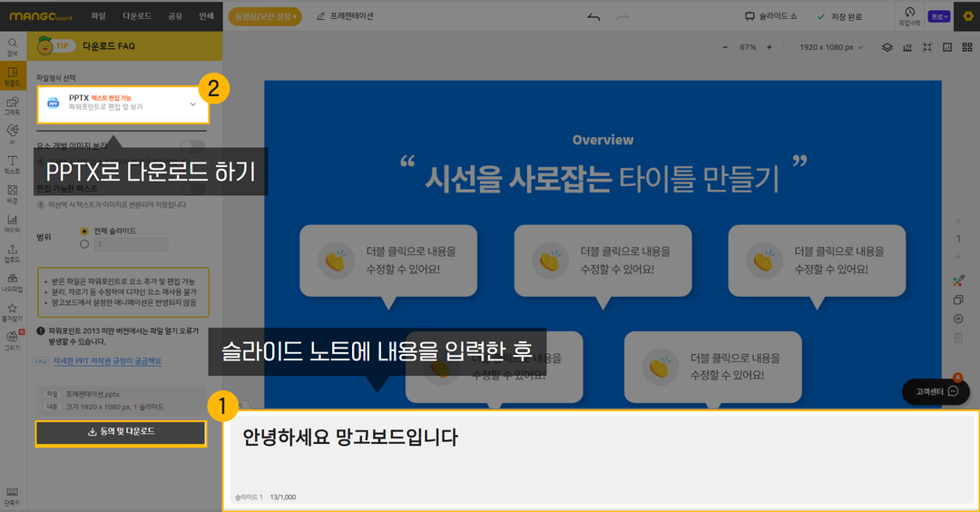Open the 자세한 PPT 저작권 규정 link
Screen dimensions: 980x512
pyautogui.click(x=107, y=361)
